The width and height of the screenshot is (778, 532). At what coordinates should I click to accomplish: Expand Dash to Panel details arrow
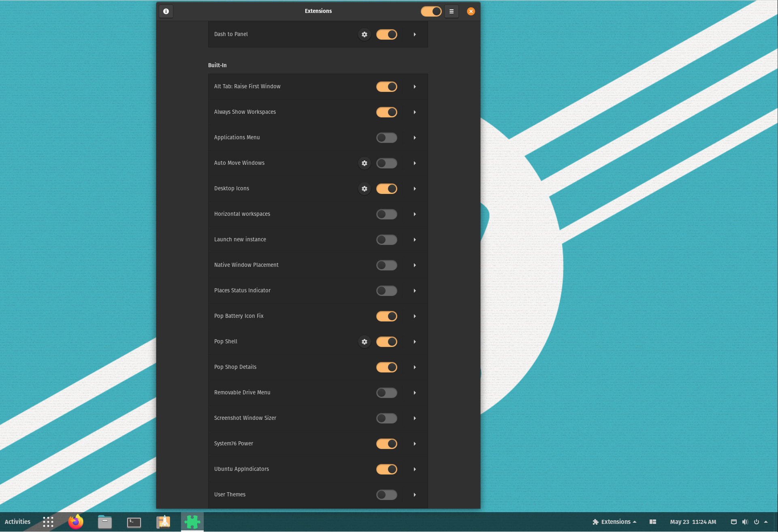pyautogui.click(x=415, y=34)
